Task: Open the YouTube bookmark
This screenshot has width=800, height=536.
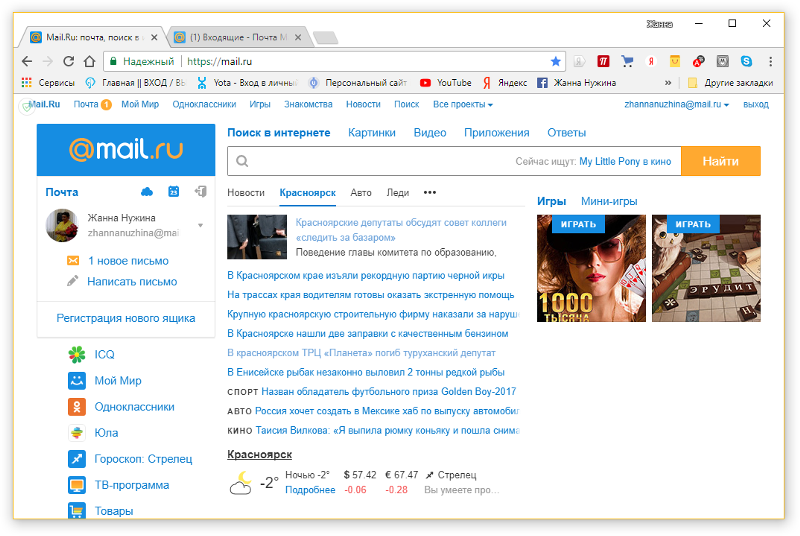Action: pos(445,83)
